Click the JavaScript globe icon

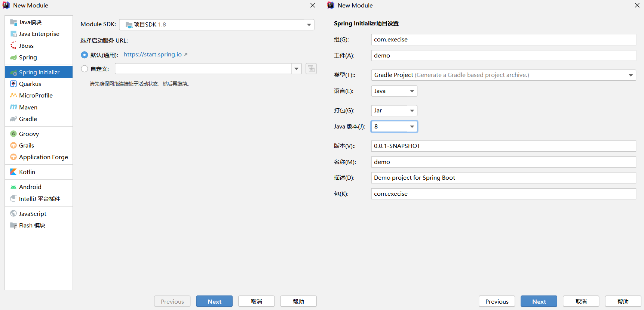[13, 213]
